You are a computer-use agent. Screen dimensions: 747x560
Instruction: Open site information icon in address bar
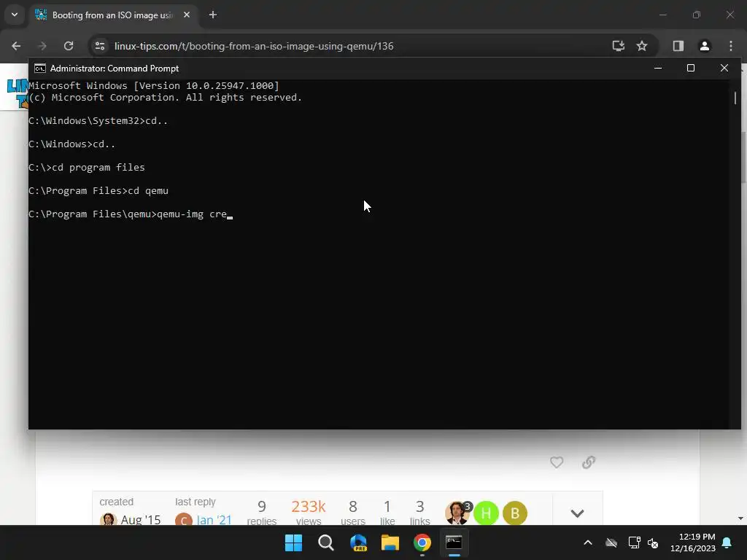pos(100,46)
